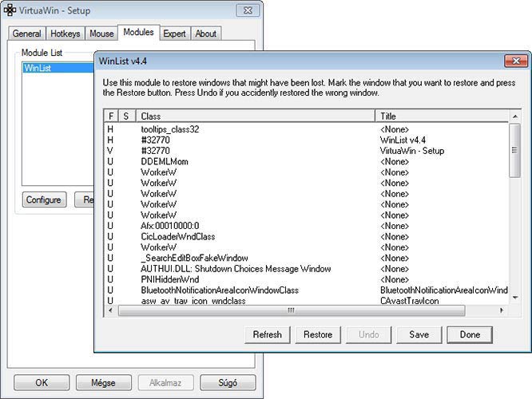Click the Súgó help button
The image size is (532, 399).
228,382
